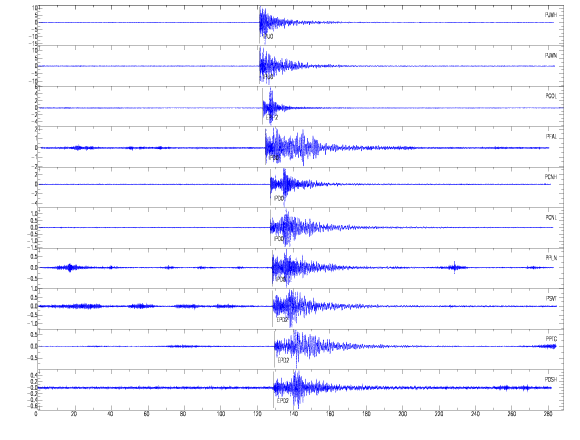Select the PFAL trace label
This screenshot has width=580, height=440.
(551, 137)
